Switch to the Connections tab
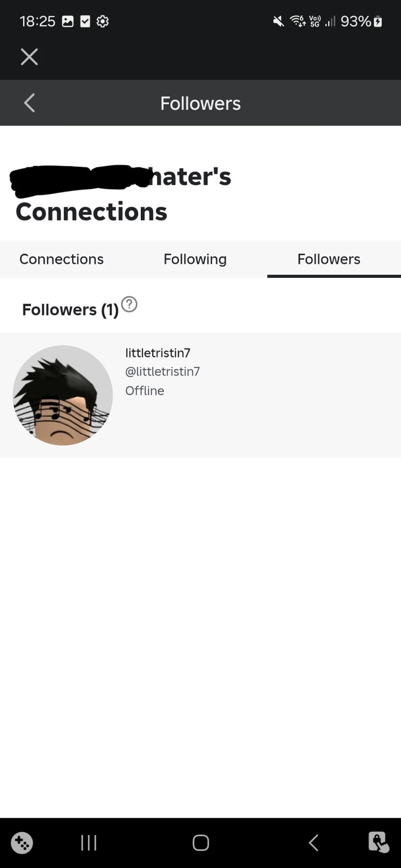The width and height of the screenshot is (401, 868). click(61, 259)
